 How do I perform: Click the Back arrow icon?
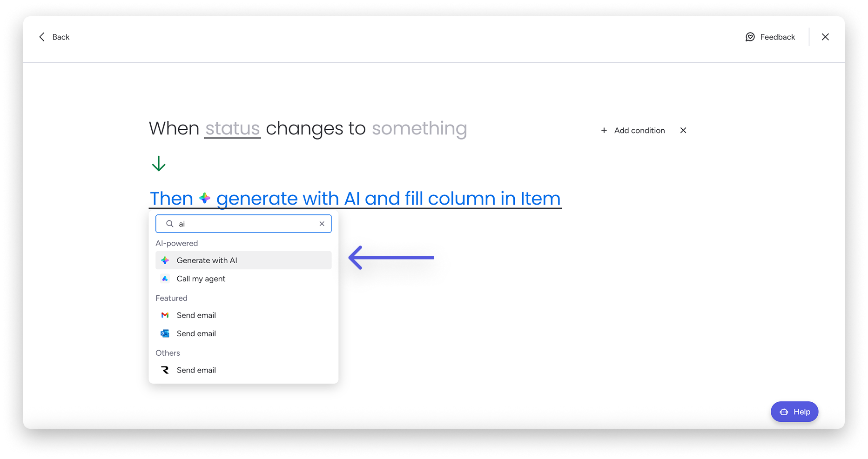point(42,37)
